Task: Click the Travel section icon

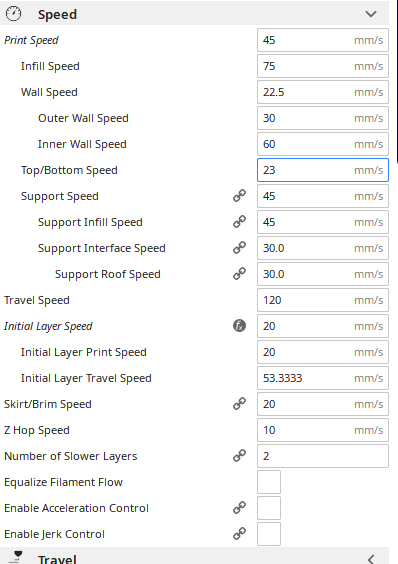Action: (15, 558)
